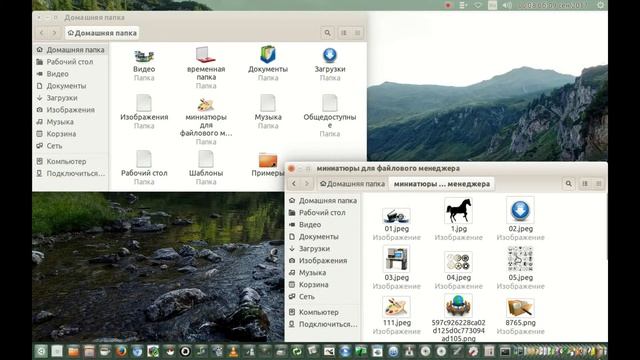Image resolution: width=640 pixels, height=360 pixels.
Task: Open the 1.jpg horse image
Action: tap(458, 211)
